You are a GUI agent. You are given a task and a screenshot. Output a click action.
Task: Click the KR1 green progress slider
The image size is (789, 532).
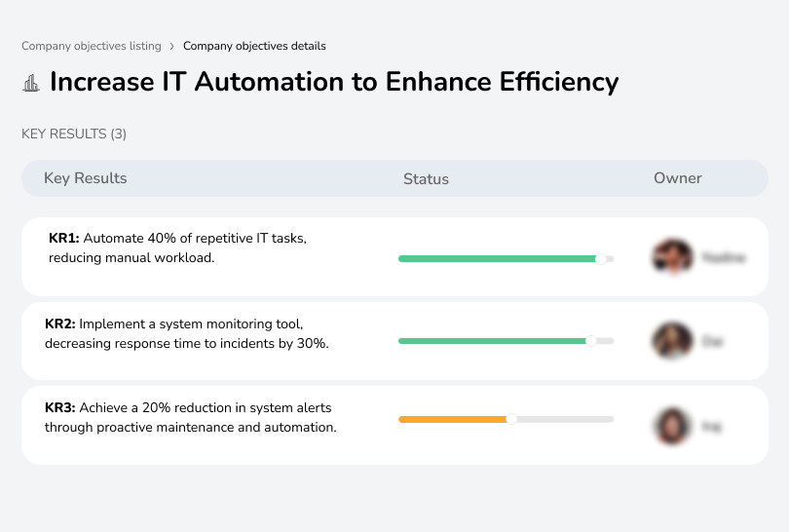click(506, 259)
